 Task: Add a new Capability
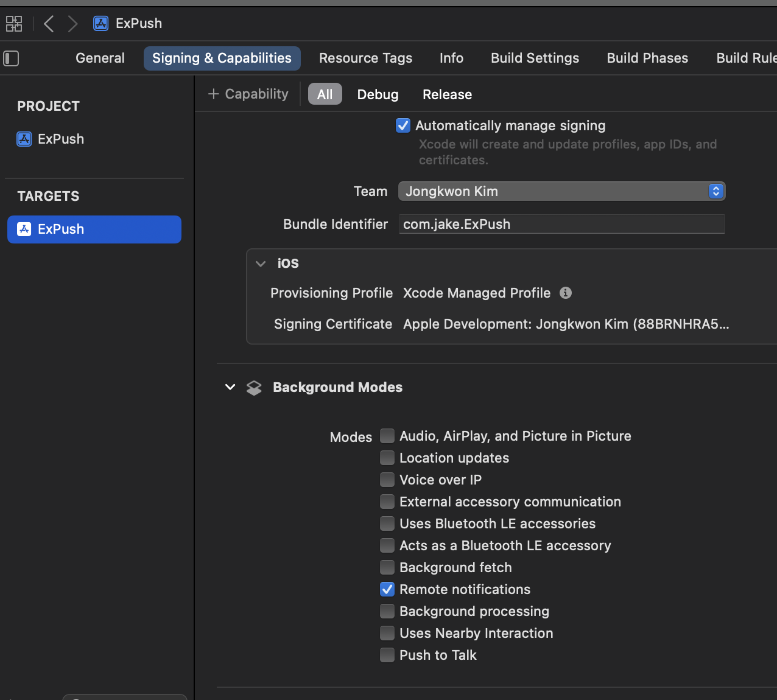point(248,94)
